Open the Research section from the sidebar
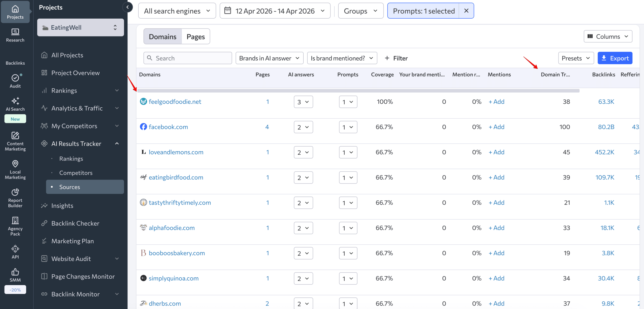The image size is (644, 309). click(x=15, y=35)
